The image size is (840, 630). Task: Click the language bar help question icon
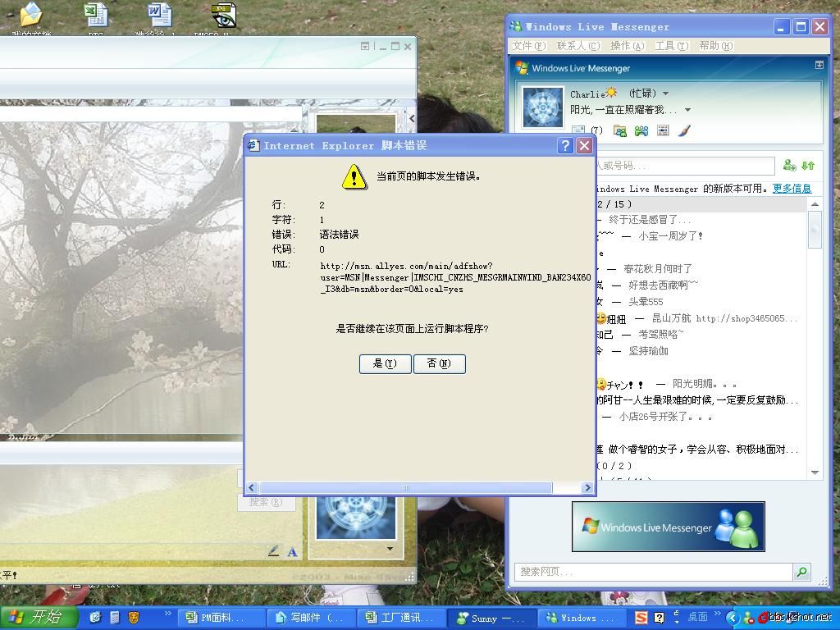point(660,619)
